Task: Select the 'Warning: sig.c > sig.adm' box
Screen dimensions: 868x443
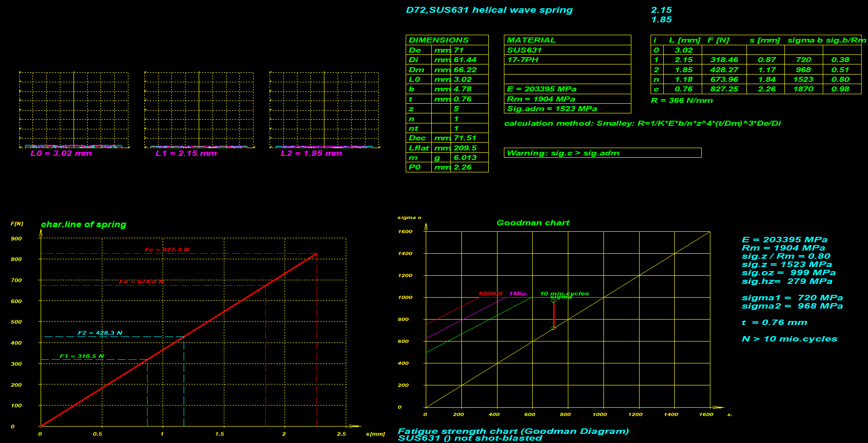Action: (x=602, y=153)
